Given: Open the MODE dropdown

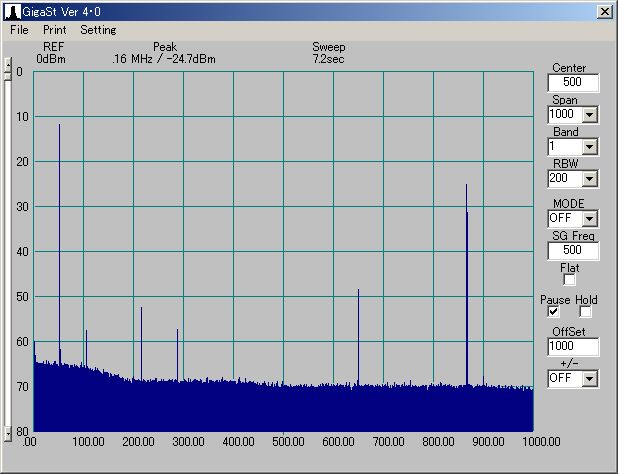Looking at the screenshot, I should coord(589,218).
